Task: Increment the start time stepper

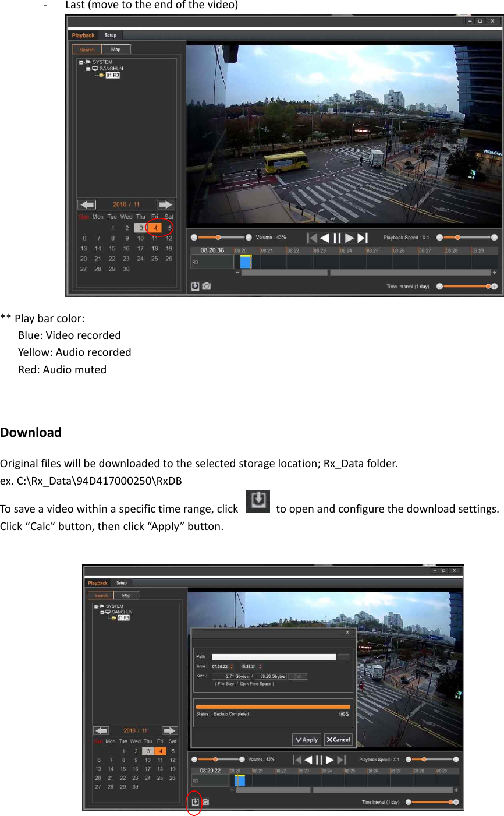Action: (x=232, y=665)
